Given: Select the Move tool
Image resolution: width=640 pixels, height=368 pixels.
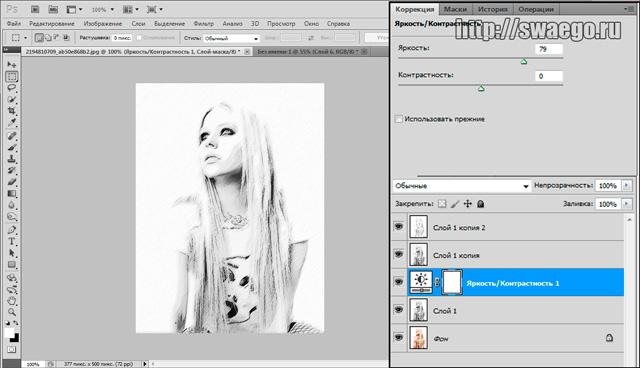Looking at the screenshot, I should pos(12,65).
